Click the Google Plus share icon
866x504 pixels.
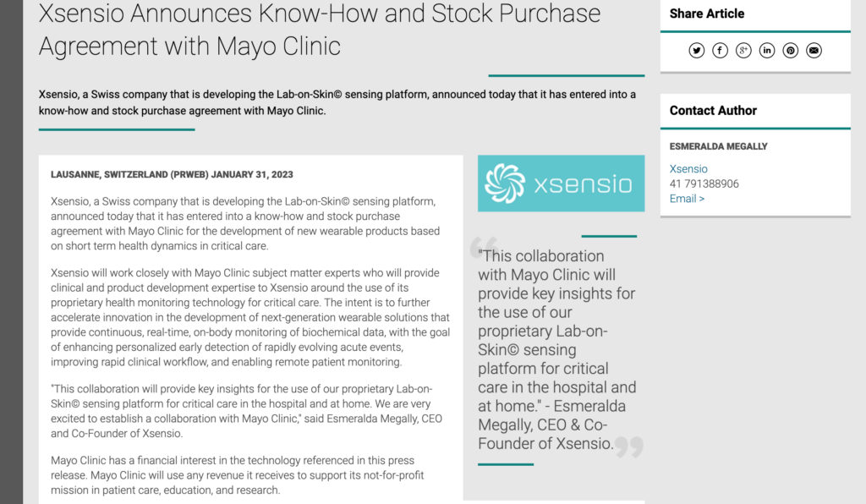click(x=743, y=51)
